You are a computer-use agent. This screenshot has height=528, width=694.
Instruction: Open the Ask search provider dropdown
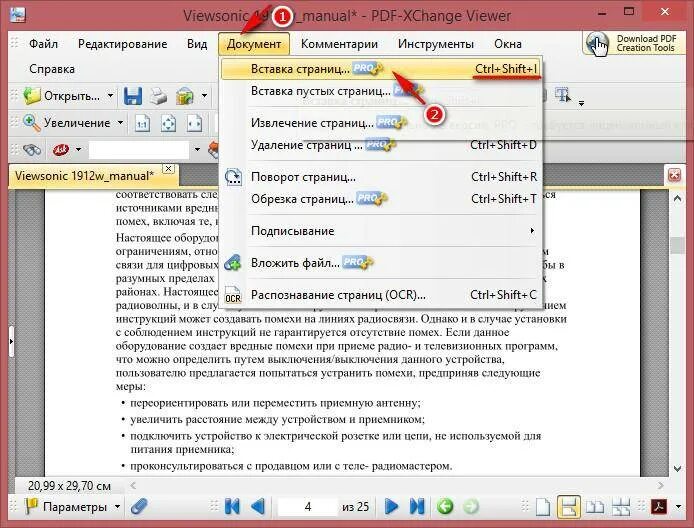tap(78, 150)
